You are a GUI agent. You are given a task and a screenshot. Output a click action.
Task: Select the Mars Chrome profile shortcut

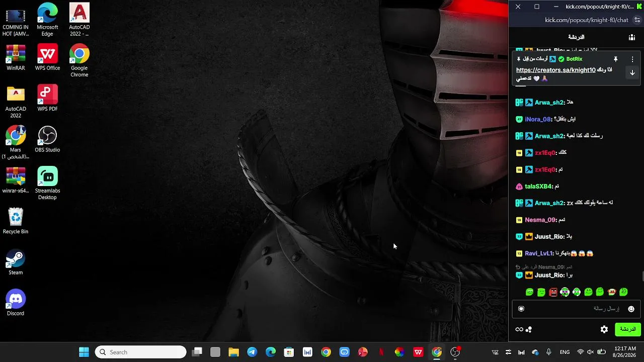coord(16,142)
